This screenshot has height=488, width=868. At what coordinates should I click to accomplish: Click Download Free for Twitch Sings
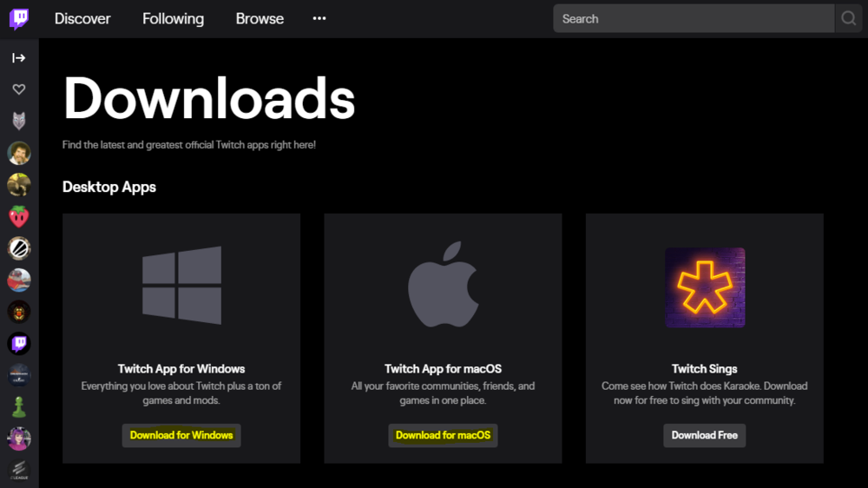click(x=704, y=435)
